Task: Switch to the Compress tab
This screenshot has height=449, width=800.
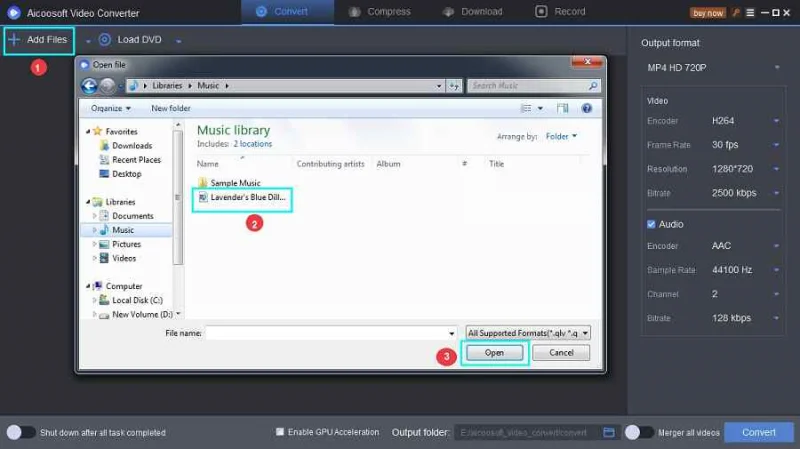Action: (x=379, y=12)
